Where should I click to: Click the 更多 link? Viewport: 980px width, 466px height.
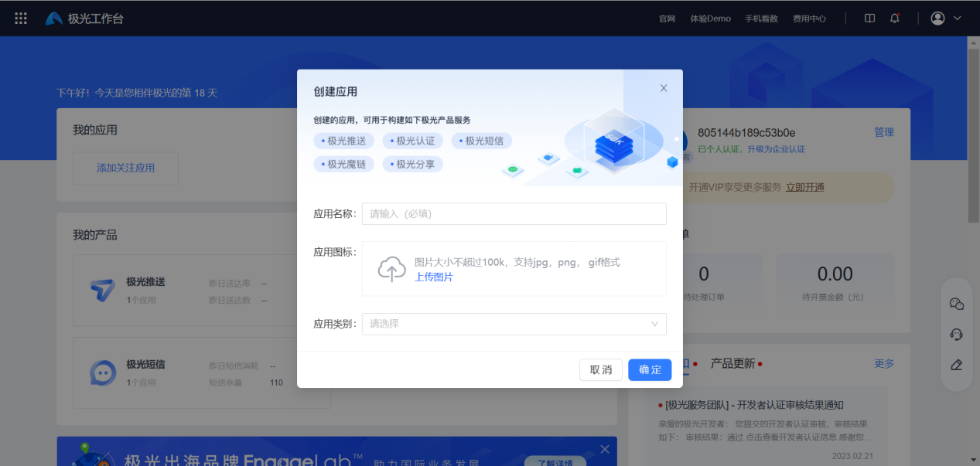[884, 363]
